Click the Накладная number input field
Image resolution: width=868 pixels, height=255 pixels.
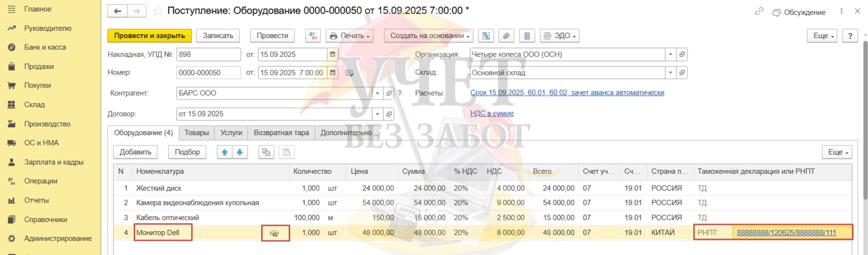click(x=208, y=55)
